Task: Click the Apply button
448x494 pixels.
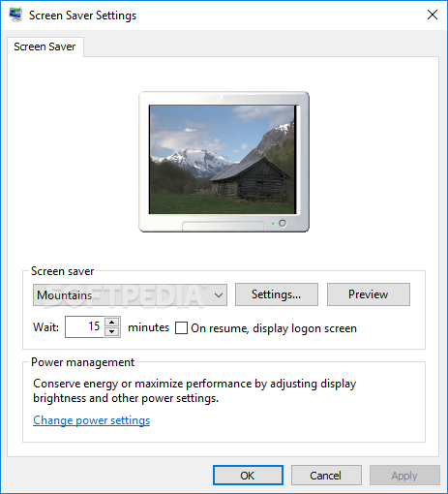Action: [x=404, y=476]
